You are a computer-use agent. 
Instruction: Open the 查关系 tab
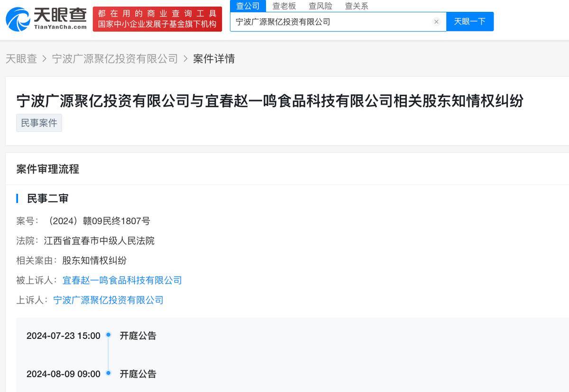[x=357, y=6]
